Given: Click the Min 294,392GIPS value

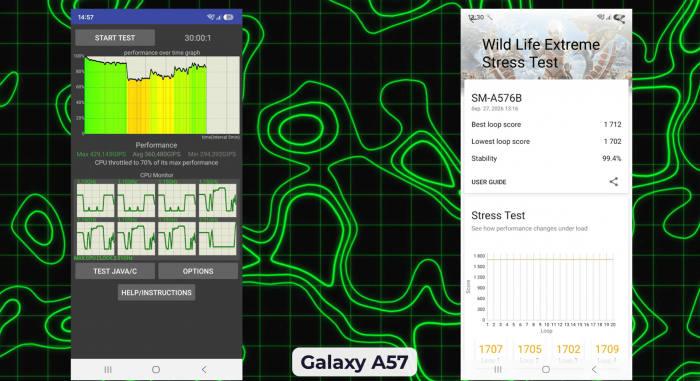Looking at the screenshot, I should 212,154.
